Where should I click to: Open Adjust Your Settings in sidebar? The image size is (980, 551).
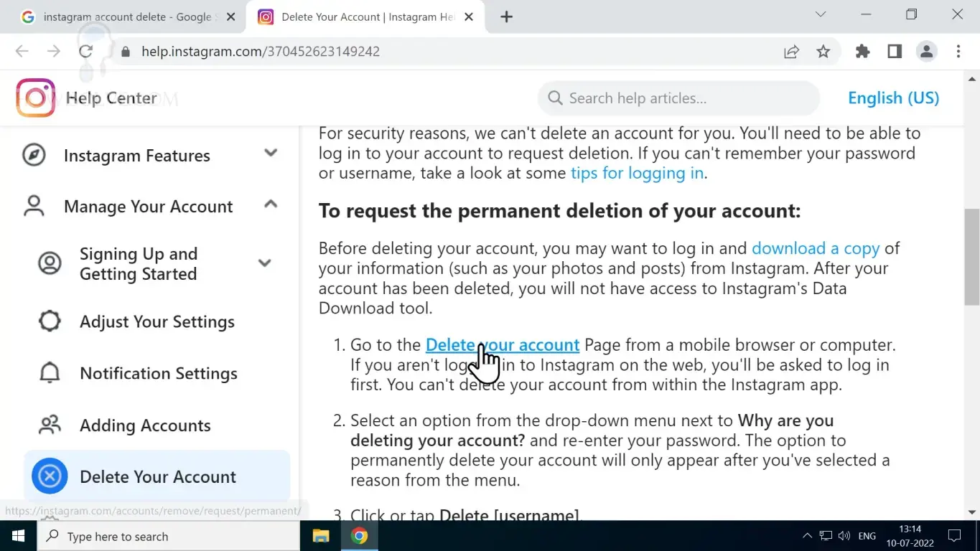[157, 321]
